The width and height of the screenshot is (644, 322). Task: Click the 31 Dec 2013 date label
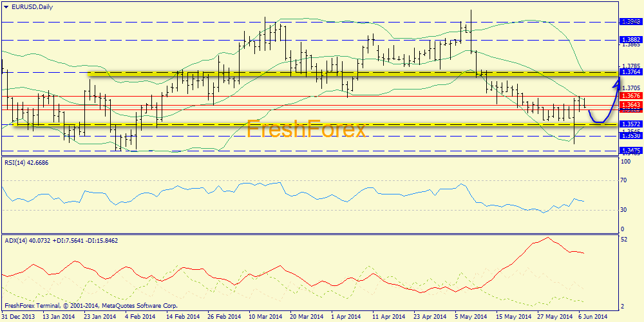(17, 317)
